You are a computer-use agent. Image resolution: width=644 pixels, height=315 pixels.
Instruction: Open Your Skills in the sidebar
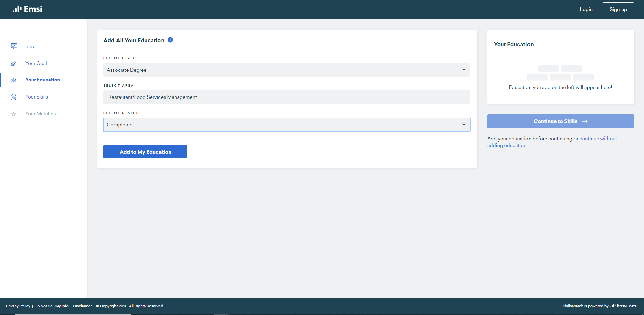coord(37,97)
